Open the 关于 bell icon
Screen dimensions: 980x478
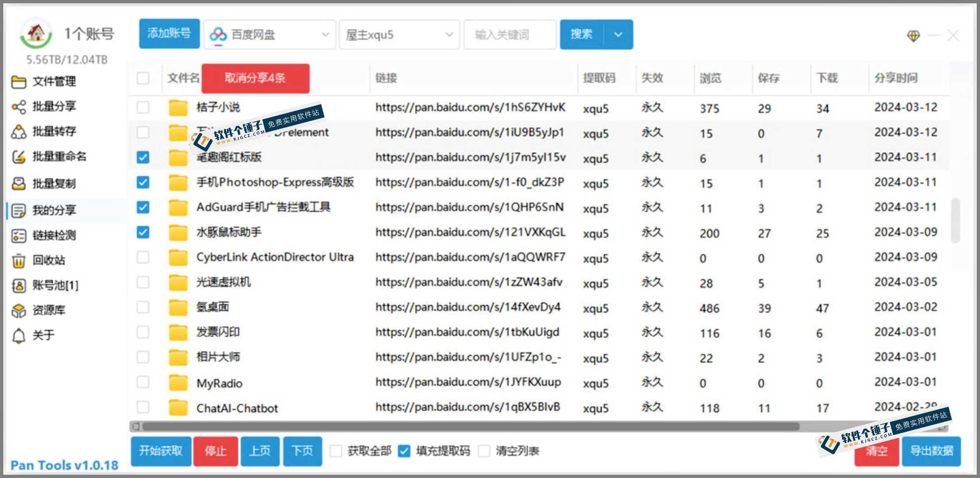[x=19, y=335]
